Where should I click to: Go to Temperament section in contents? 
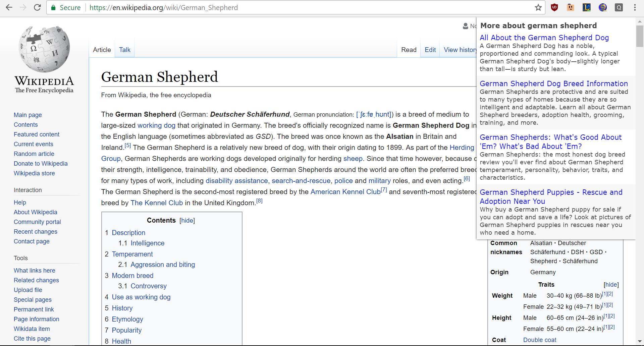(x=132, y=254)
